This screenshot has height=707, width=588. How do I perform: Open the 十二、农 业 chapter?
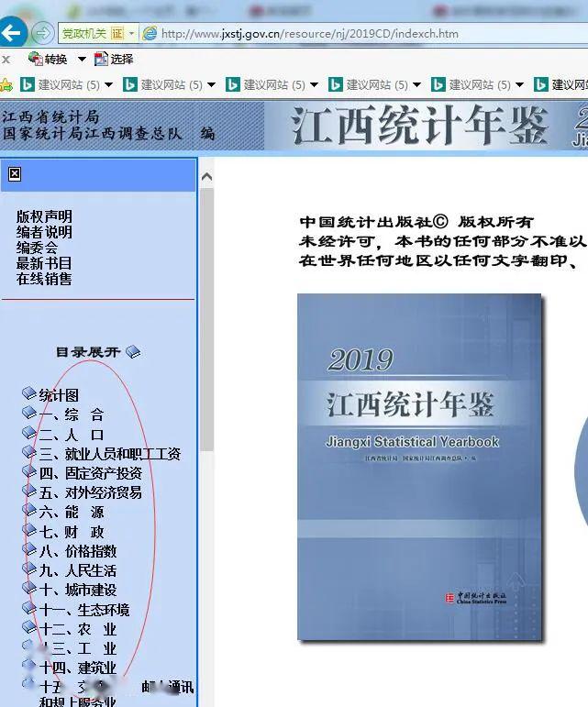point(78,629)
